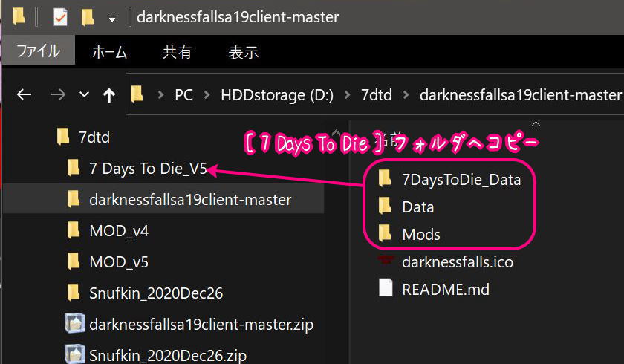Click the New Folder icon in quick access toolbar
This screenshot has height=364, width=624.
(87, 18)
